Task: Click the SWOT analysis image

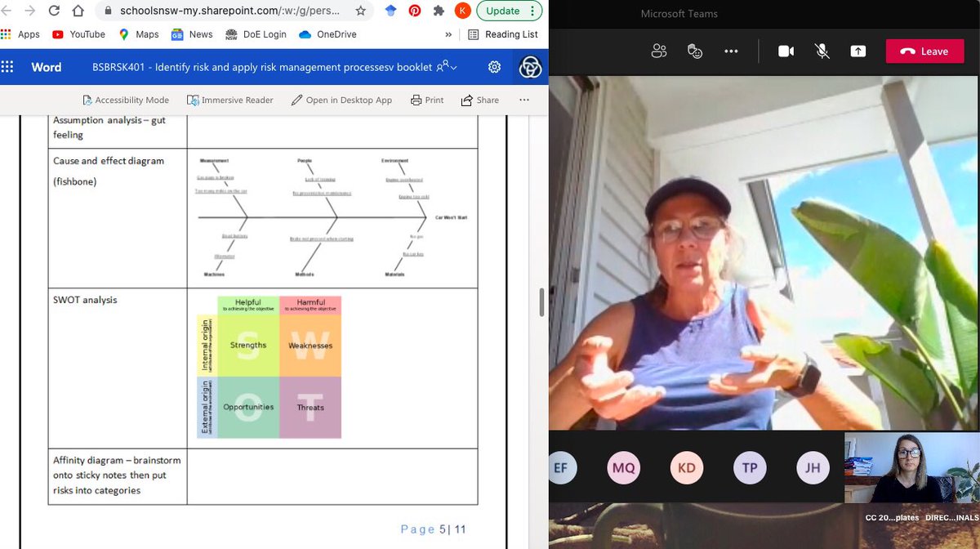Action: coord(269,367)
